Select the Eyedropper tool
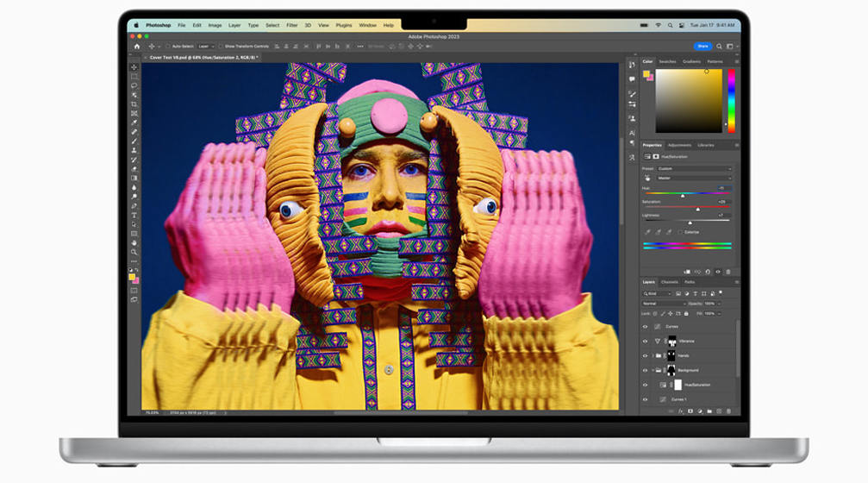 (x=134, y=122)
